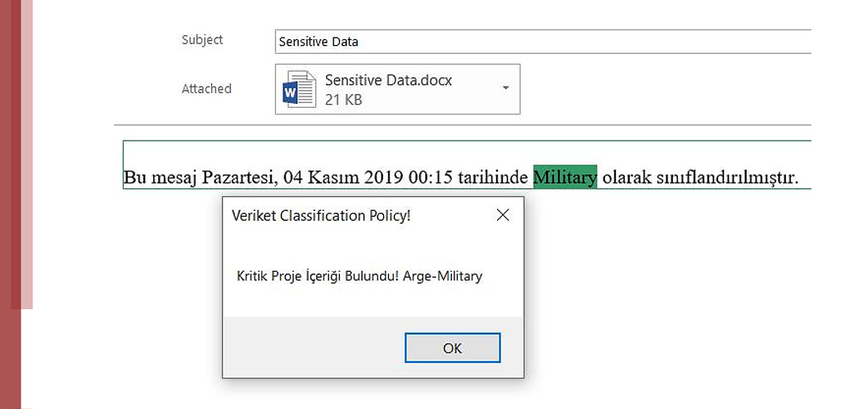Click the Attached field label
This screenshot has height=409, width=868.
click(206, 88)
